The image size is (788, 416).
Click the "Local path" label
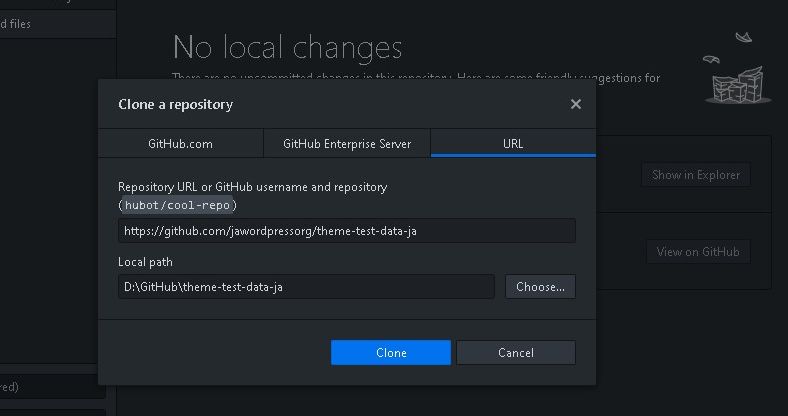coord(145,262)
